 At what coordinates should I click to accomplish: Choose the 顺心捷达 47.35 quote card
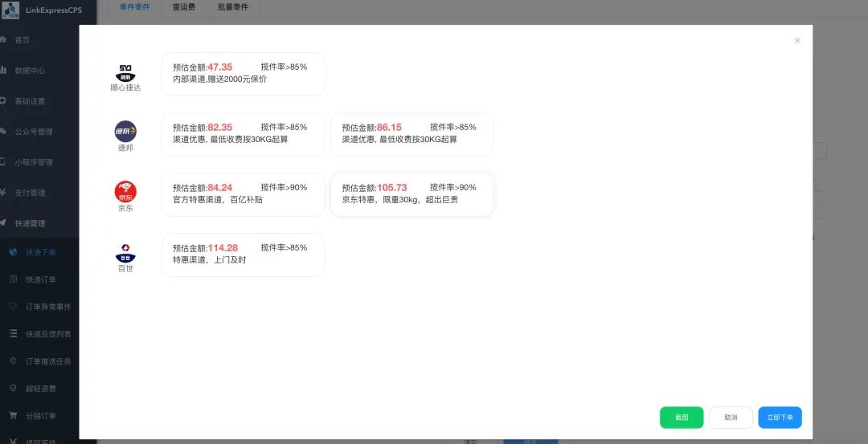point(243,74)
